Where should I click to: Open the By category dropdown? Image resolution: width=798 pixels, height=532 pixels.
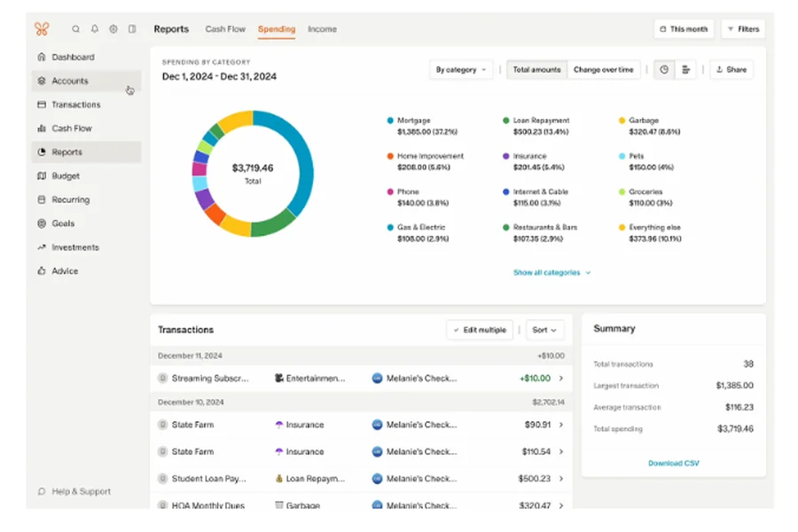pos(461,69)
